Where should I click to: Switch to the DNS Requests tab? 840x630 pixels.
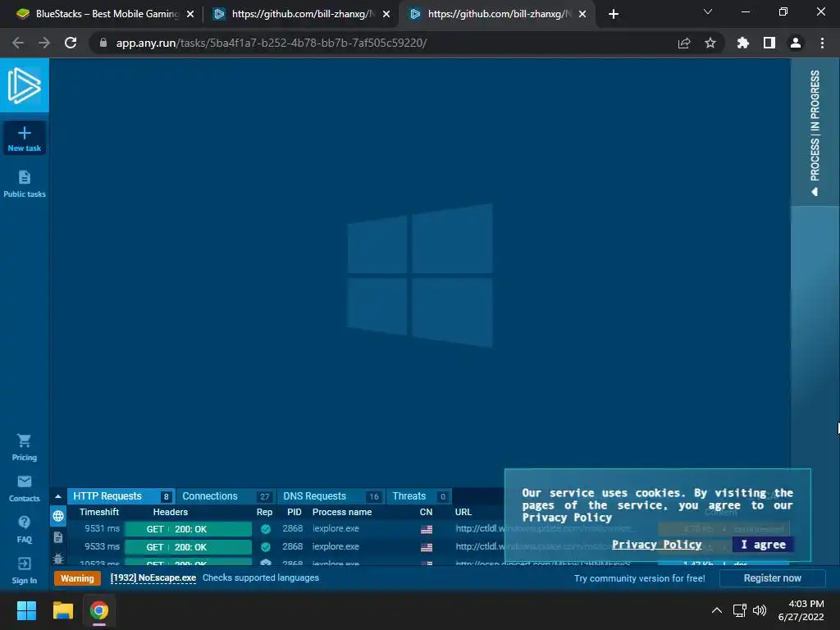pos(331,496)
